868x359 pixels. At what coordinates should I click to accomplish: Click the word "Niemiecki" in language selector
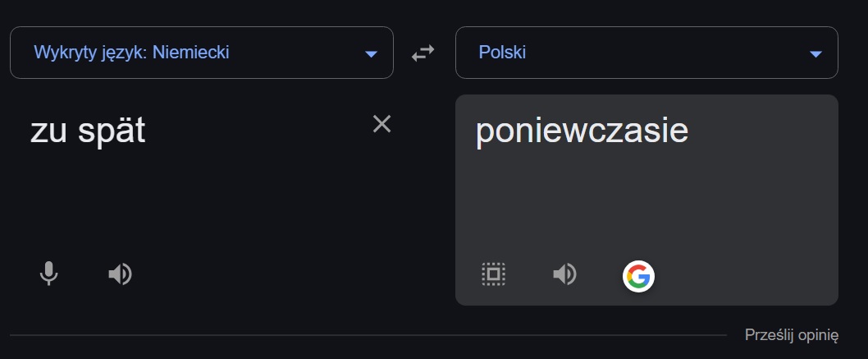point(191,53)
